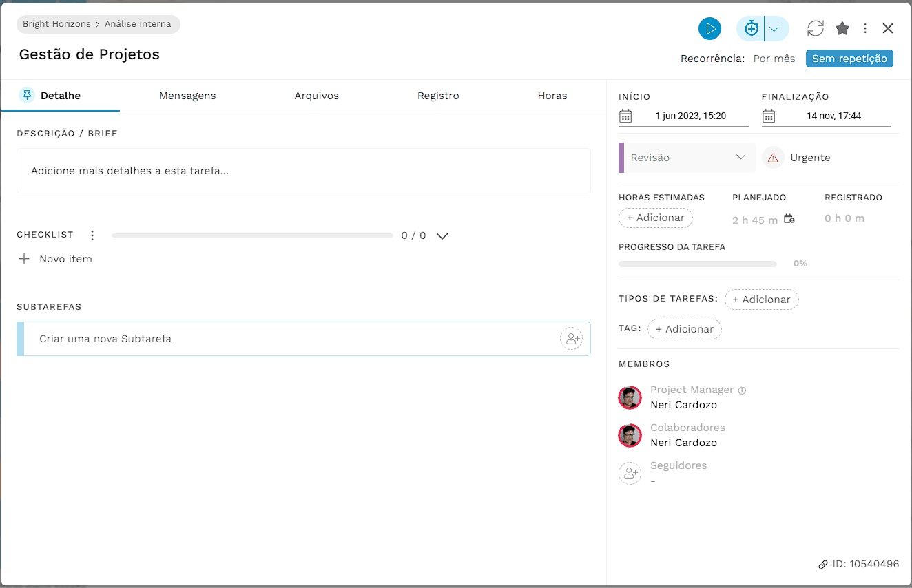The height and width of the screenshot is (588, 912).
Task: Click the checklist progress bar
Action: (252, 235)
